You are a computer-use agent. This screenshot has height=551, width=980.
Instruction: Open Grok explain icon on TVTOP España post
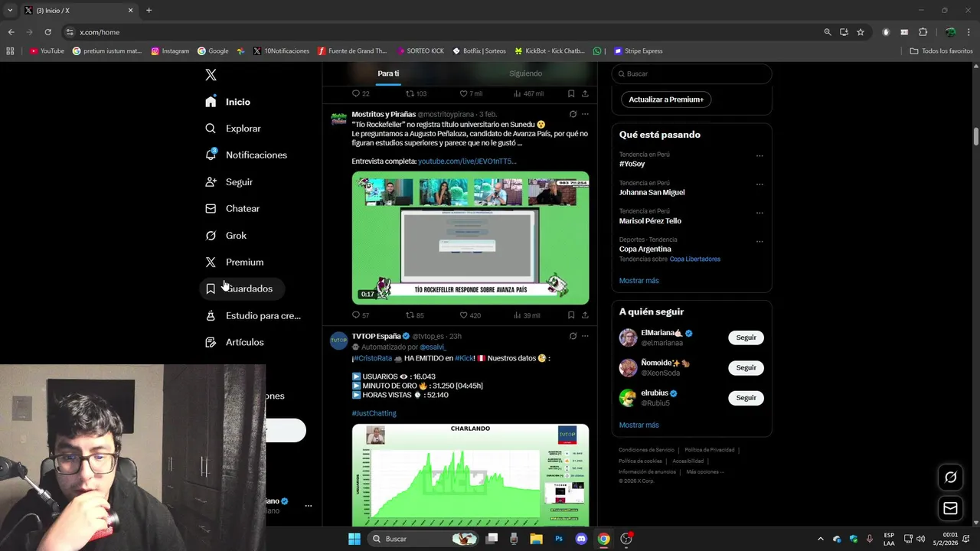573,336
